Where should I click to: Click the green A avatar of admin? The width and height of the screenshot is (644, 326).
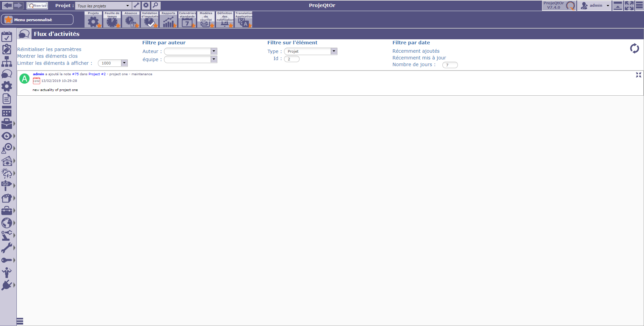(x=24, y=79)
